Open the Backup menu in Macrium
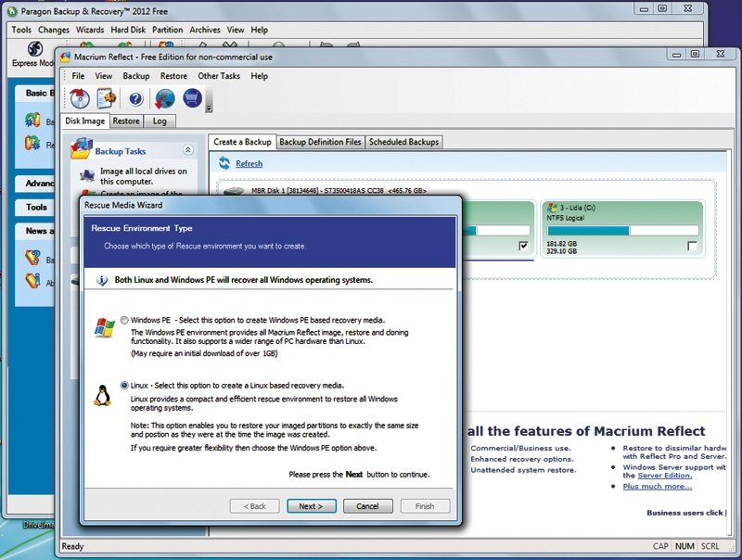Screen dimensions: 742x560 [x=136, y=76]
